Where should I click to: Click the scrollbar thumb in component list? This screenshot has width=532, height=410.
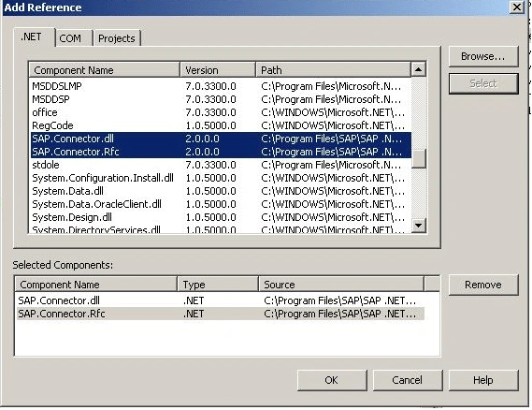coord(418,158)
